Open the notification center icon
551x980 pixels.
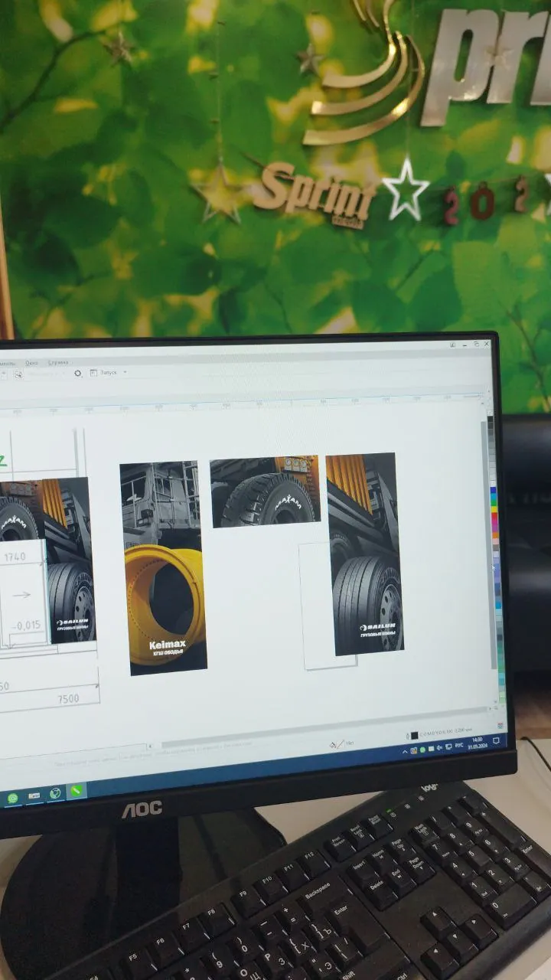click(x=496, y=740)
